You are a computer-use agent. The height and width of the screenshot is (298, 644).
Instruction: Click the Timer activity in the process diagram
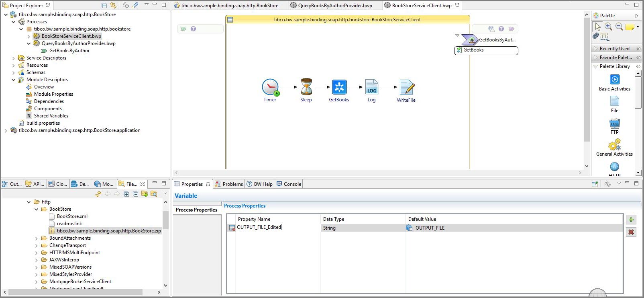click(270, 87)
